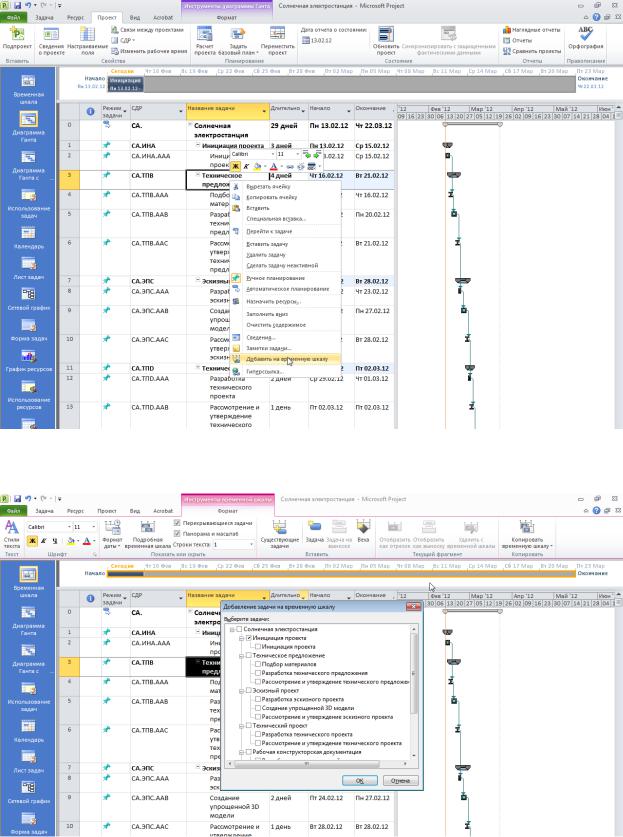The width and height of the screenshot is (623, 837).
Task: Check Создание упрощенной 3D модели in dialog
Action: 258,708
